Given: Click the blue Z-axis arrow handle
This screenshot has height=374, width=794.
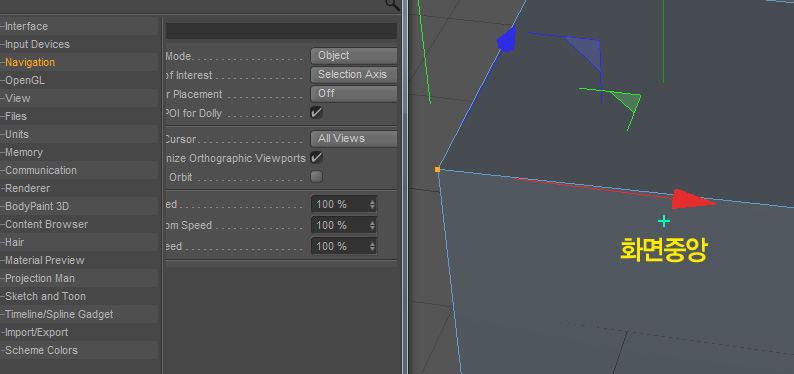Looking at the screenshot, I should 507,39.
